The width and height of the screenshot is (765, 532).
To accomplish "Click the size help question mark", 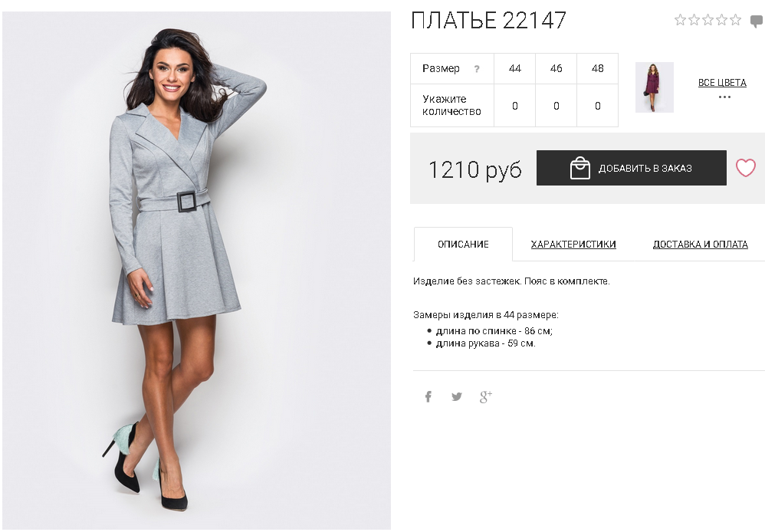I will coord(477,69).
